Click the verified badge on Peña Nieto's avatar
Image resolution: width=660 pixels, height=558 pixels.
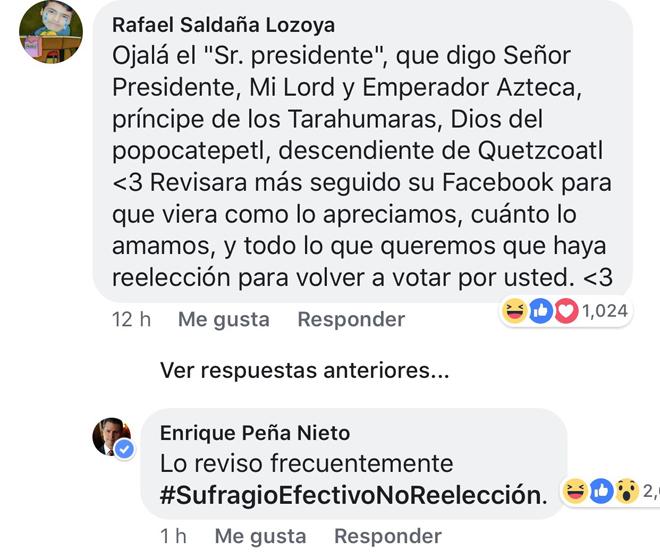pos(125,450)
